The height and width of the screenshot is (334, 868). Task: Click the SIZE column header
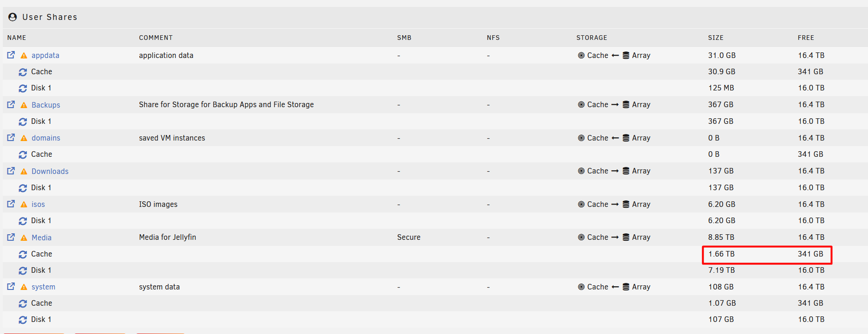tap(716, 38)
